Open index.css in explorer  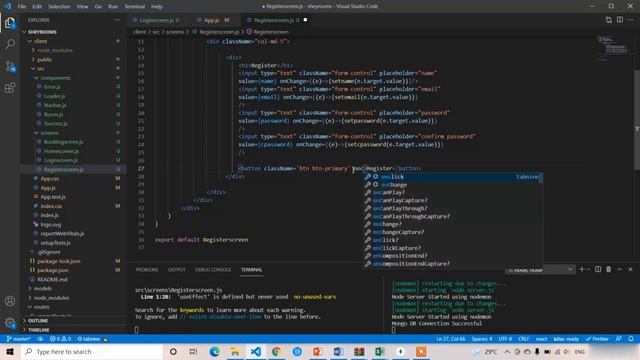[73, 206]
